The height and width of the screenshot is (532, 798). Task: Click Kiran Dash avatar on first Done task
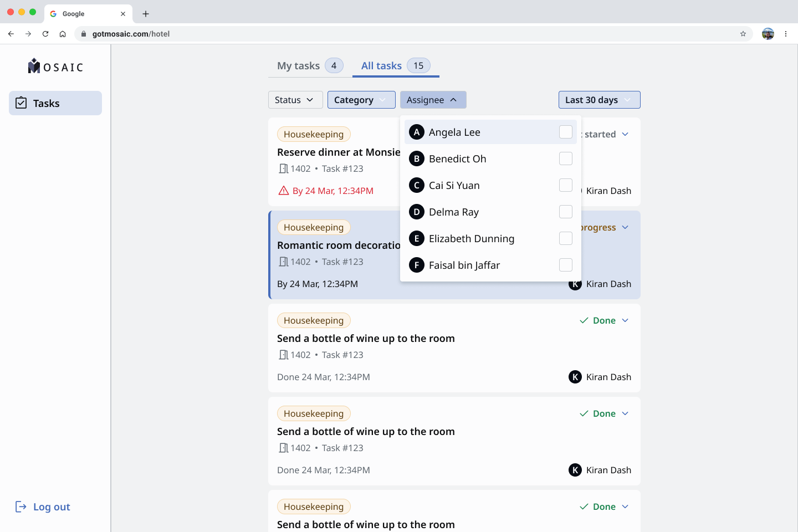click(575, 377)
